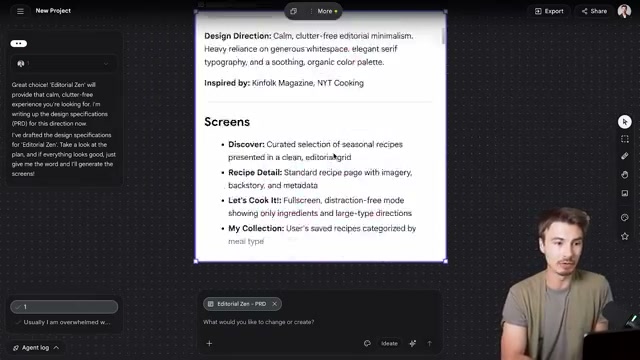Screen dimensions: 640x360
Task: Click the sparkle enhance icon in prompt box
Action: 413,344
